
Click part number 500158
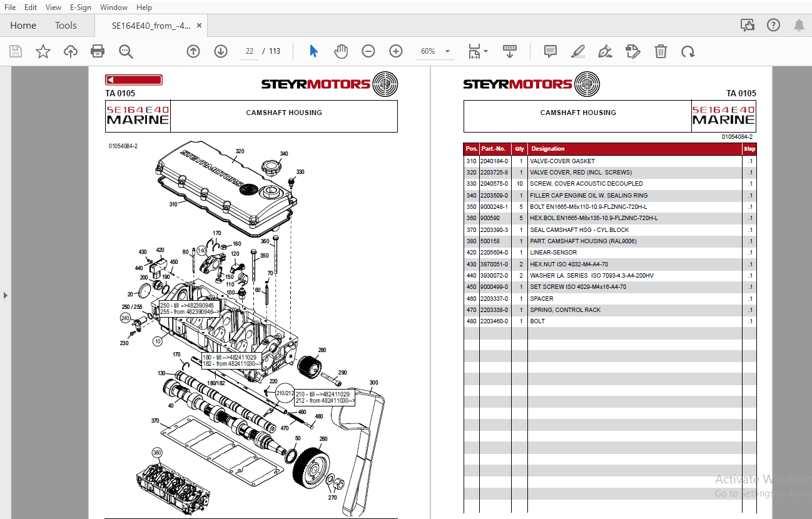click(x=489, y=241)
